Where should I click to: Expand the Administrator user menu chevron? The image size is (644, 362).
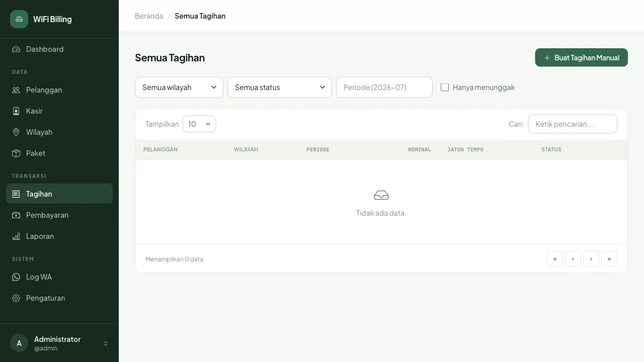[106, 343]
